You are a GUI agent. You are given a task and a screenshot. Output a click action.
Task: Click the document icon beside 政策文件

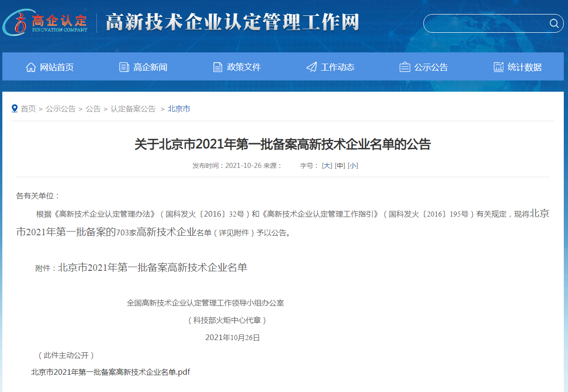[218, 67]
